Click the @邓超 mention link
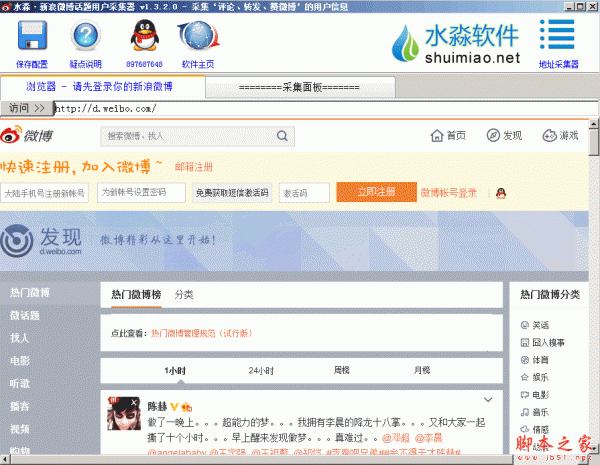Image resolution: width=600 pixels, height=465 pixels. point(396,438)
